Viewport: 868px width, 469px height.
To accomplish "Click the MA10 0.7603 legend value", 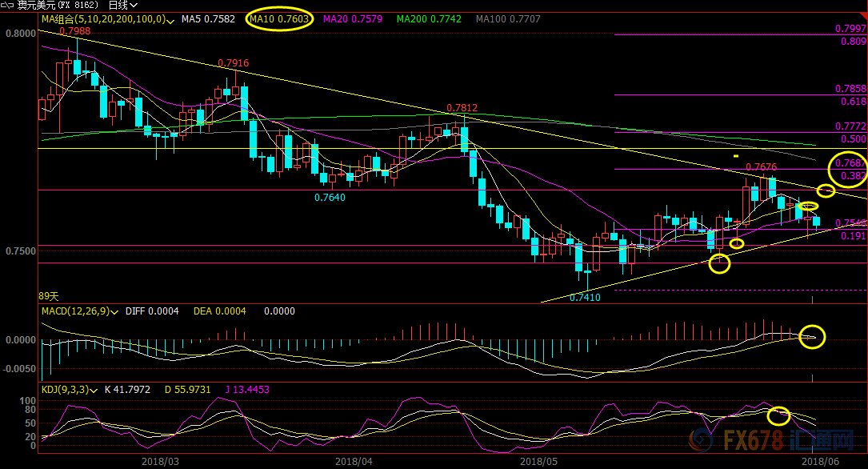I will tap(279, 19).
